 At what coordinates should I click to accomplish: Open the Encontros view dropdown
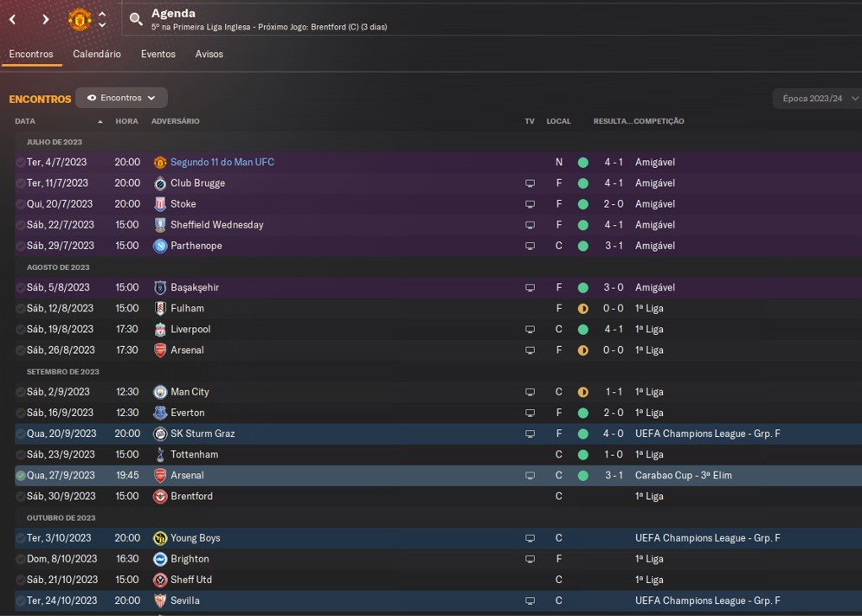coord(121,98)
